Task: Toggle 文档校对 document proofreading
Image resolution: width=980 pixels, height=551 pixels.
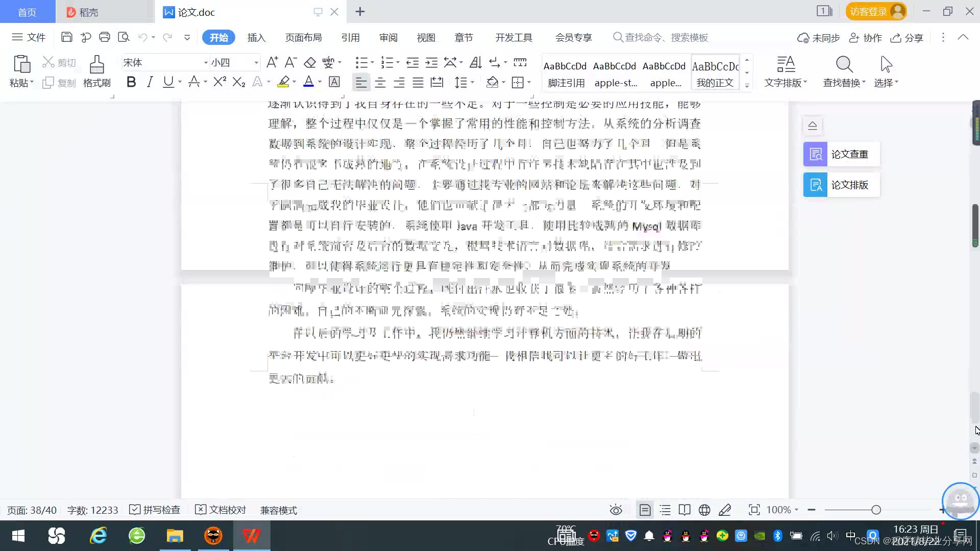Action: pos(220,510)
